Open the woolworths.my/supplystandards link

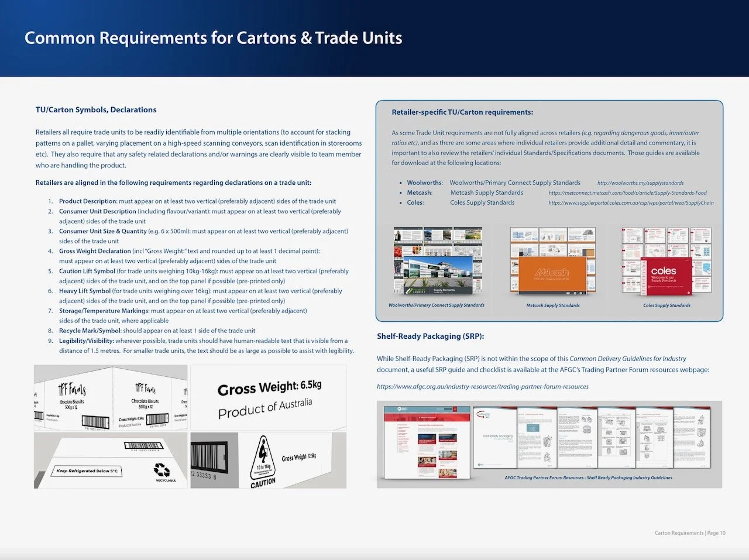[640, 183]
